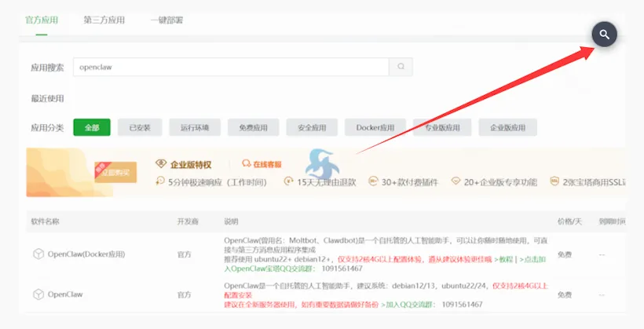Click the 到期时间 column header

(x=612, y=221)
